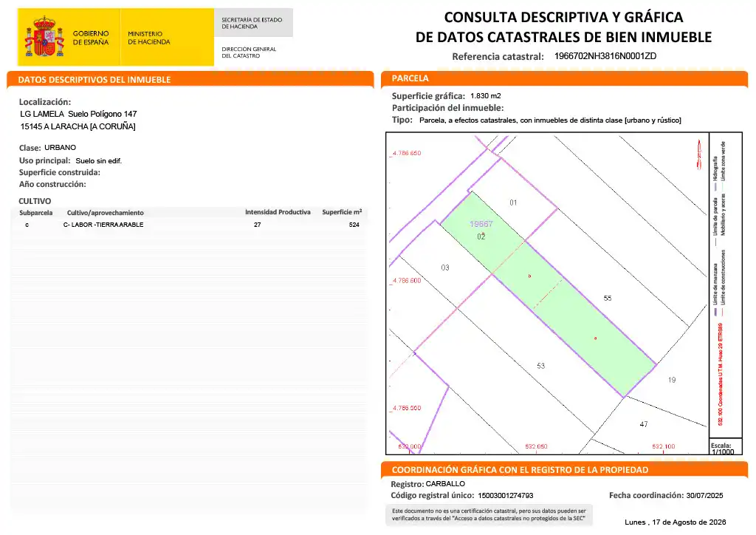Click the productive intensity value 27
The width and height of the screenshot is (756, 535).
(258, 225)
